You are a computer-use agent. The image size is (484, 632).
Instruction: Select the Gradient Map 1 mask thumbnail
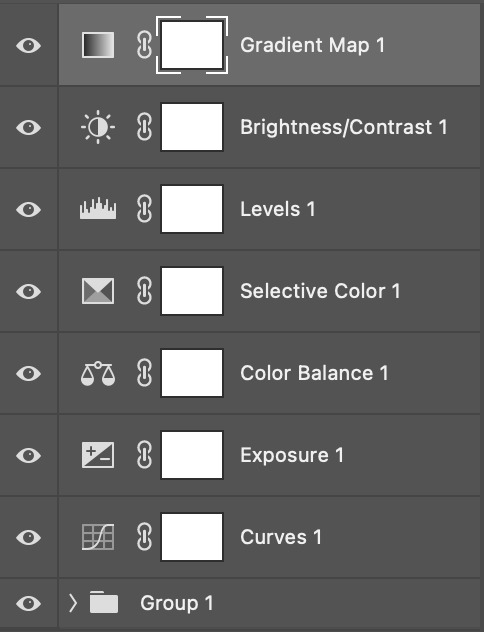pyautogui.click(x=192, y=45)
